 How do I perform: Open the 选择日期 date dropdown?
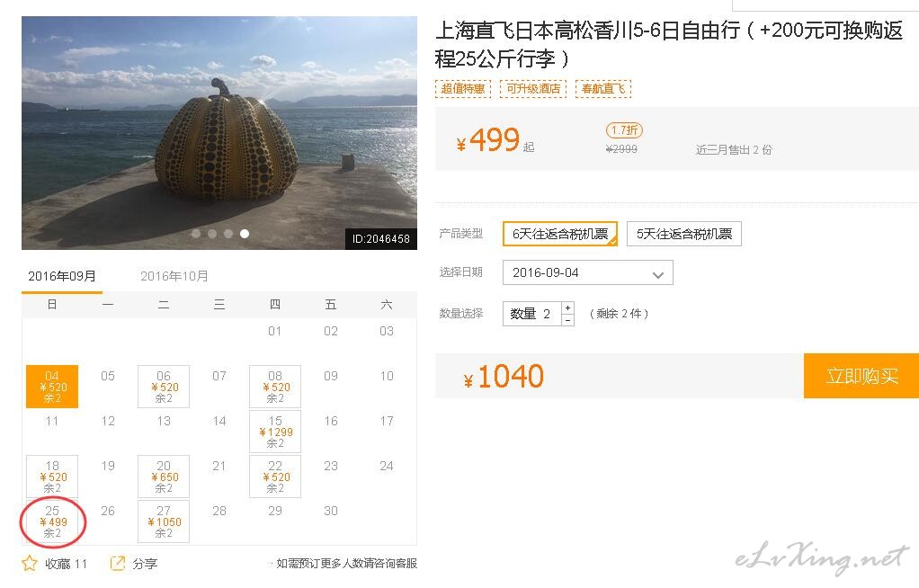pyautogui.click(x=588, y=272)
